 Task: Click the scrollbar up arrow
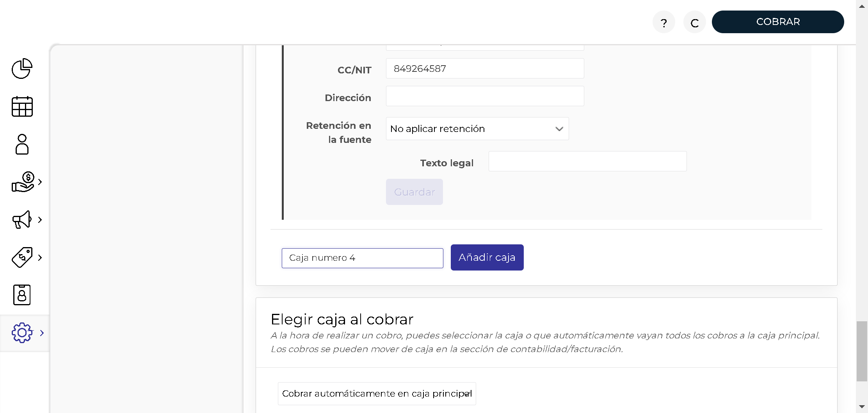pyautogui.click(x=862, y=6)
